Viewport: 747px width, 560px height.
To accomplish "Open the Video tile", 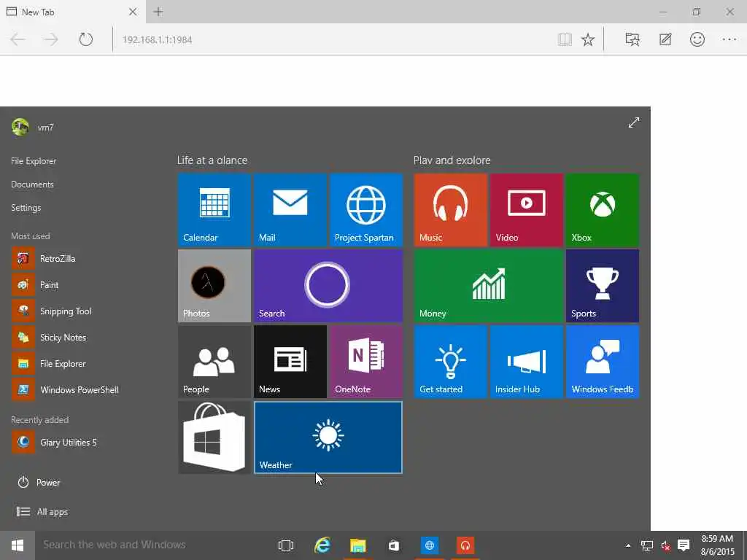I will click(x=527, y=210).
